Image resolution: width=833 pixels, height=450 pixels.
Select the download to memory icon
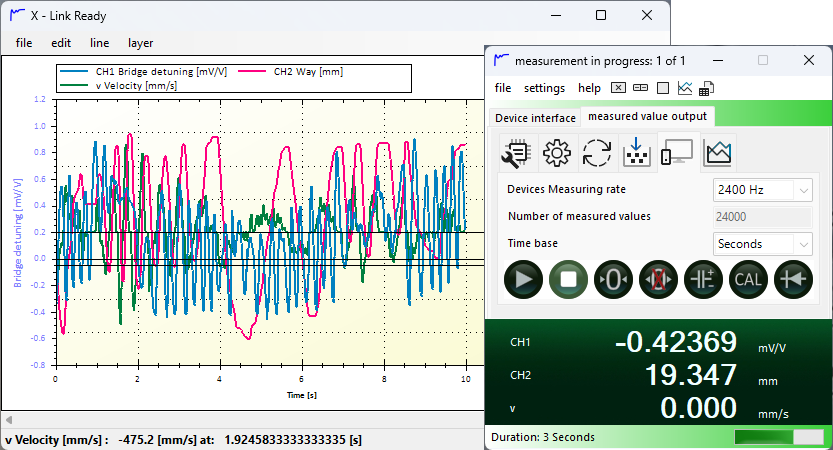(x=637, y=153)
